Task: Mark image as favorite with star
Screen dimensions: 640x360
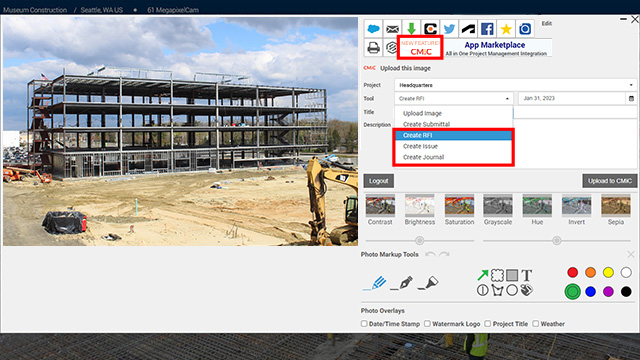Action: [x=506, y=29]
